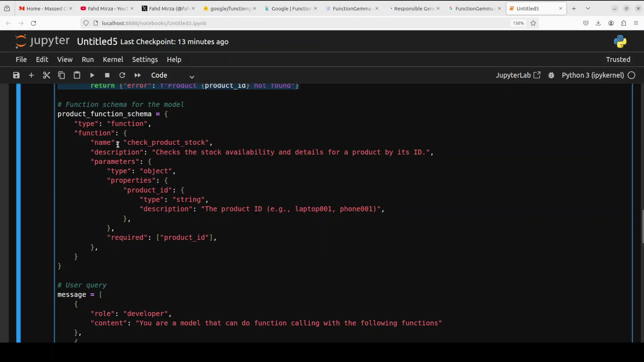Enable the debugger with the bug icon

point(551,75)
